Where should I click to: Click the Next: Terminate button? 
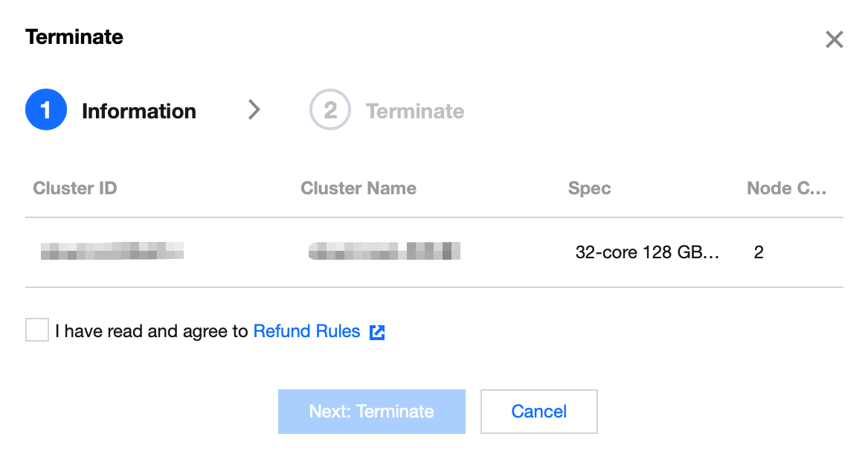[x=371, y=411]
